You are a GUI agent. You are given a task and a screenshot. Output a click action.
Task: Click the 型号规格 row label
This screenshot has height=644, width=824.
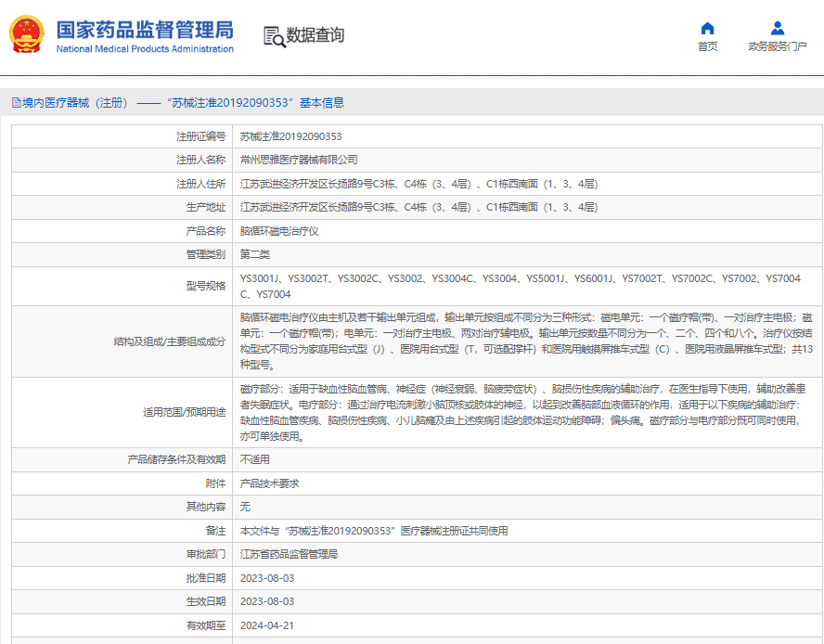pos(205,286)
